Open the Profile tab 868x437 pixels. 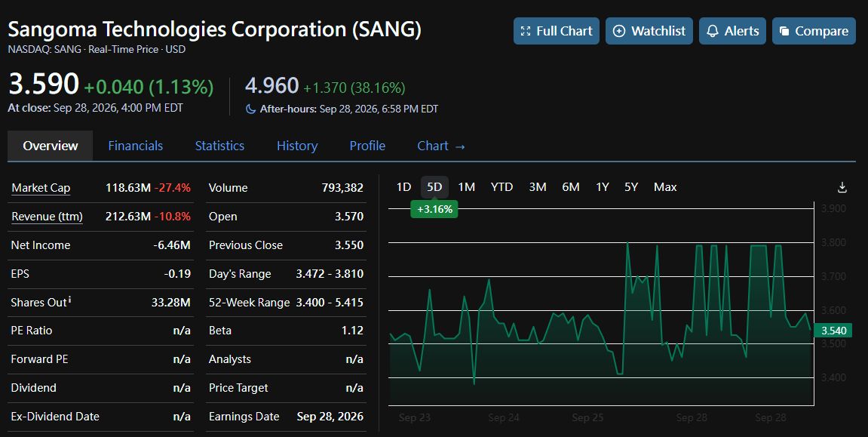tap(367, 146)
